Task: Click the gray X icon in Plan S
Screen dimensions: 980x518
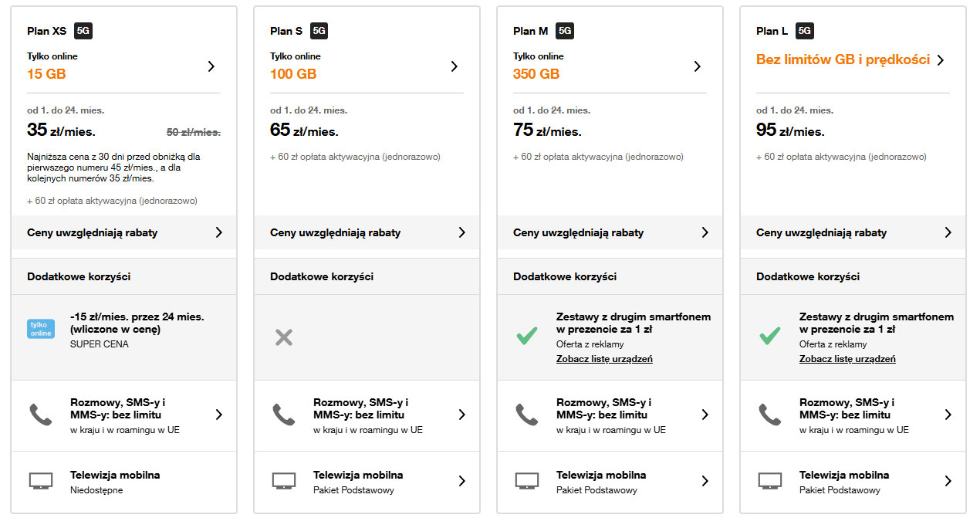Action: click(x=284, y=337)
